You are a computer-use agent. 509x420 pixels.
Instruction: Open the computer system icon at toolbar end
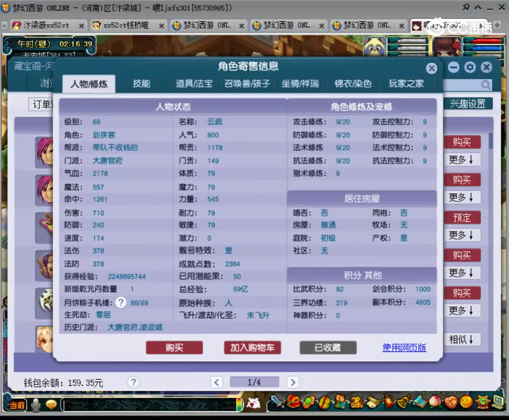click(x=498, y=402)
